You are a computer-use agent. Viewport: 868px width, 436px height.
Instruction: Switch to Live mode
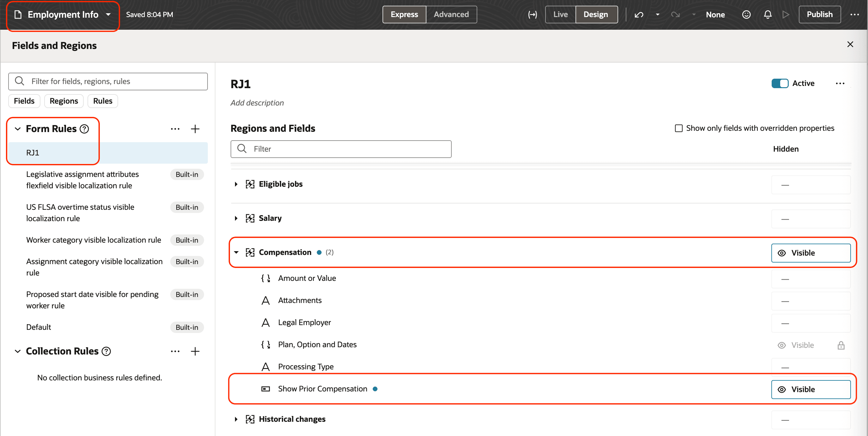(560, 15)
